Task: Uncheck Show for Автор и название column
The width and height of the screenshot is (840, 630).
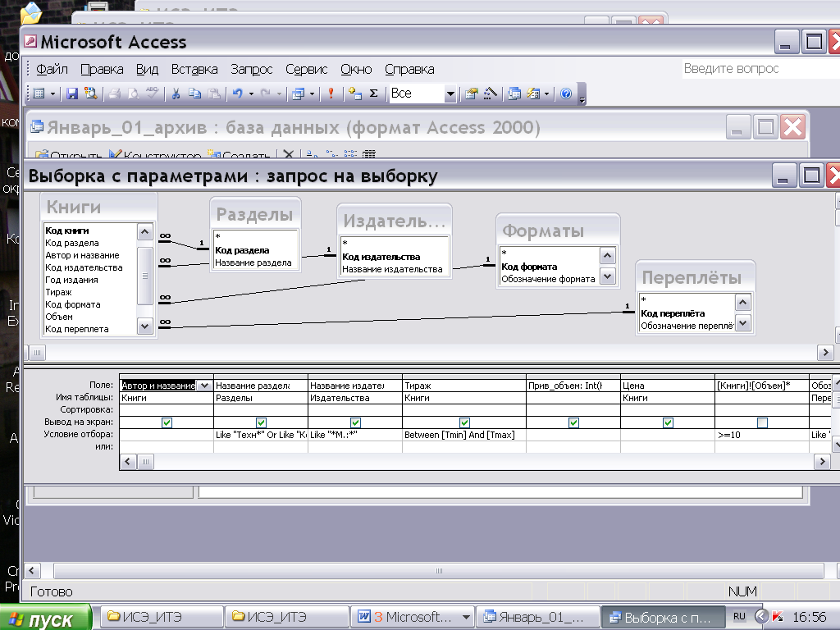Action: pos(167,422)
